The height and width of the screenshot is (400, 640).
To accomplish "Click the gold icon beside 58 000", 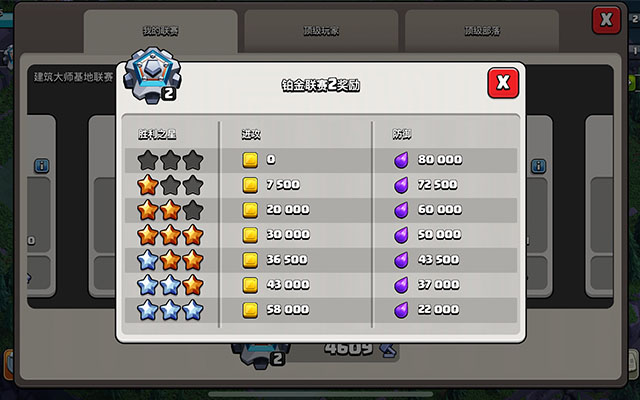I will (x=250, y=310).
